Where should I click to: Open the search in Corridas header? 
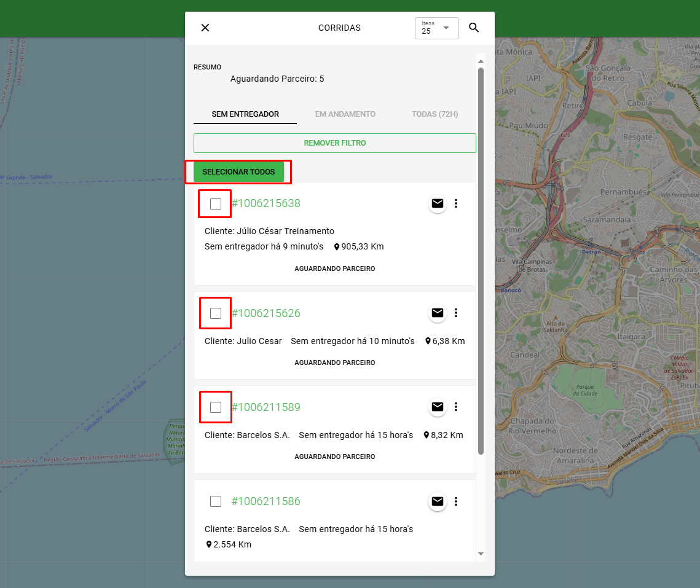pos(474,28)
